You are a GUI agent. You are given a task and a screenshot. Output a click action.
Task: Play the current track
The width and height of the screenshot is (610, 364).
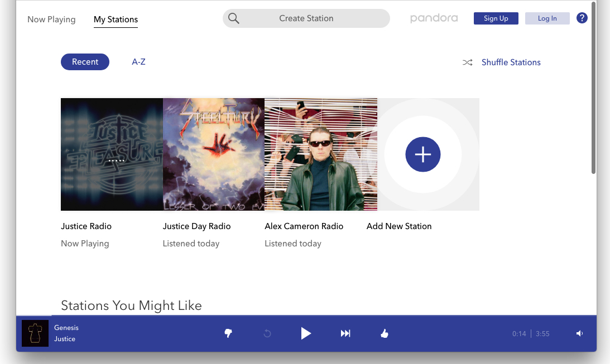[306, 333]
